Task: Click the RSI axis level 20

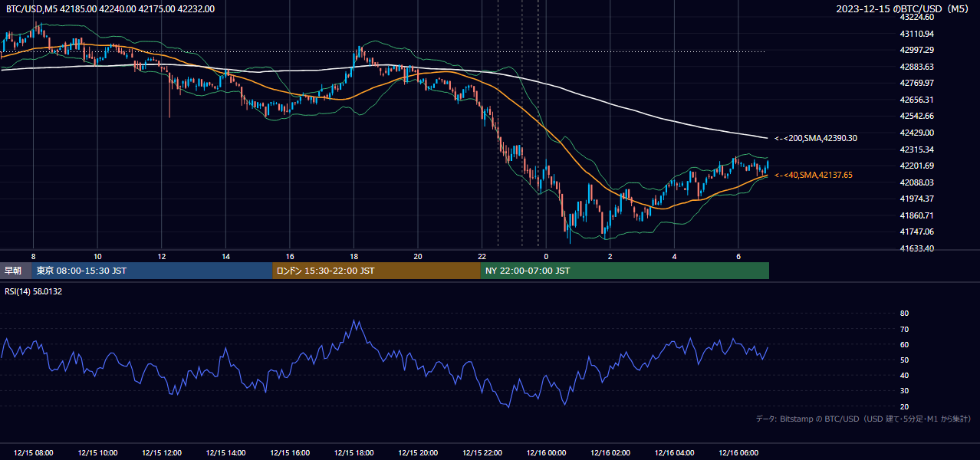Action: tap(905, 406)
